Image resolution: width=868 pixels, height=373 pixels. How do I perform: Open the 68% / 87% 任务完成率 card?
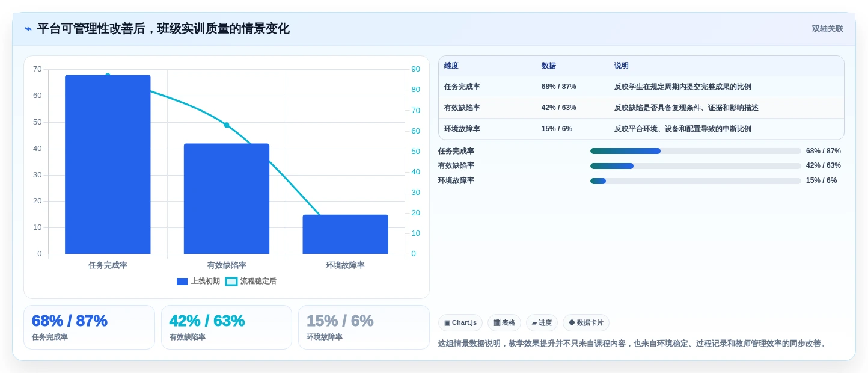(89, 327)
